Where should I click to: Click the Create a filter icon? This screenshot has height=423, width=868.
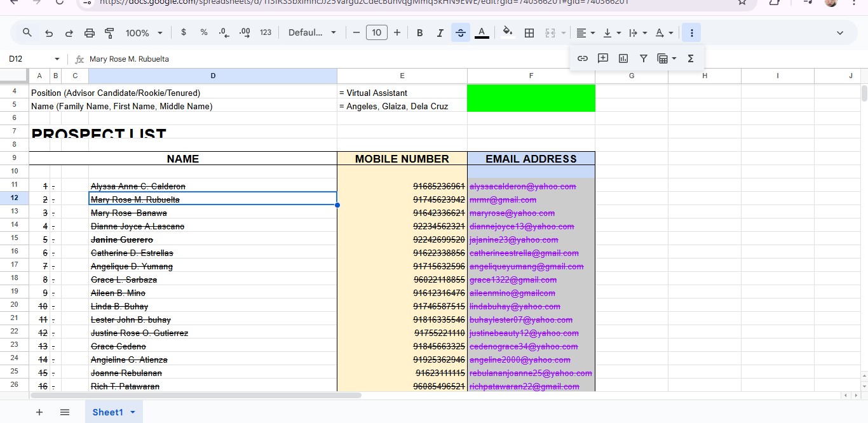pos(644,58)
